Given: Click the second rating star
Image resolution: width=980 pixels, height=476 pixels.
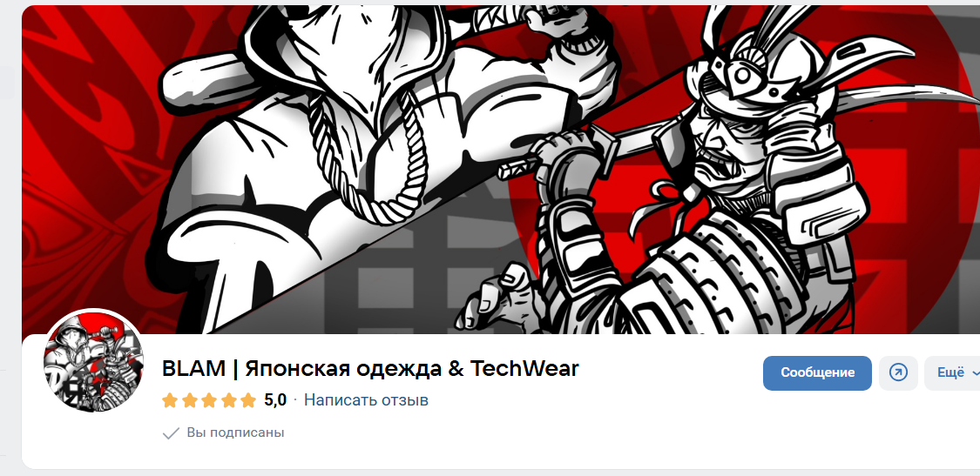Looking at the screenshot, I should [x=189, y=400].
